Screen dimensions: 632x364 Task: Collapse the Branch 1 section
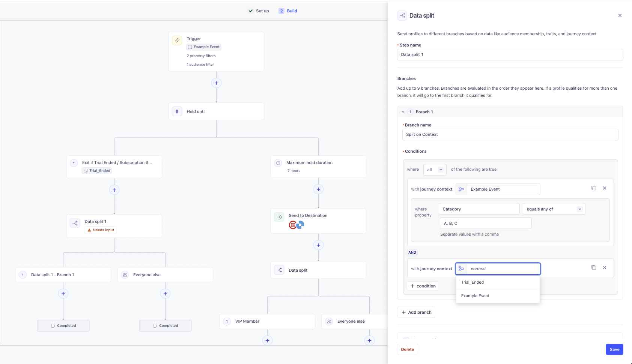403,112
